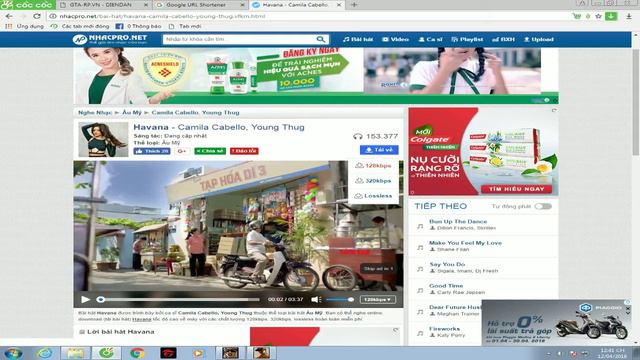Click the red Báo lỗi button

[x=244, y=151]
